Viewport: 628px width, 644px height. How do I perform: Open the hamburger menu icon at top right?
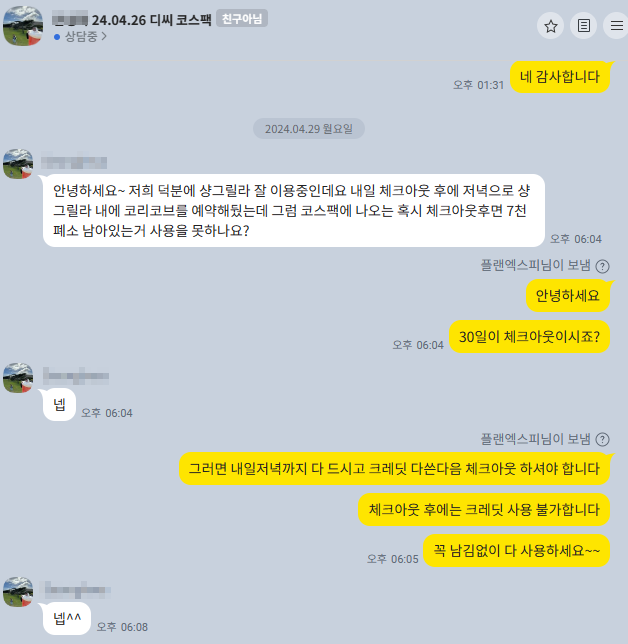[616, 26]
